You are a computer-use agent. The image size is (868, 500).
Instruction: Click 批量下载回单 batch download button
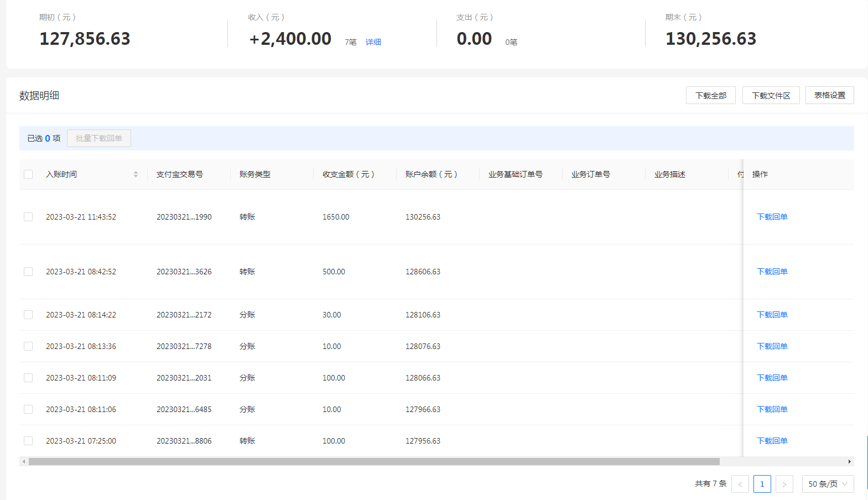pyautogui.click(x=99, y=138)
